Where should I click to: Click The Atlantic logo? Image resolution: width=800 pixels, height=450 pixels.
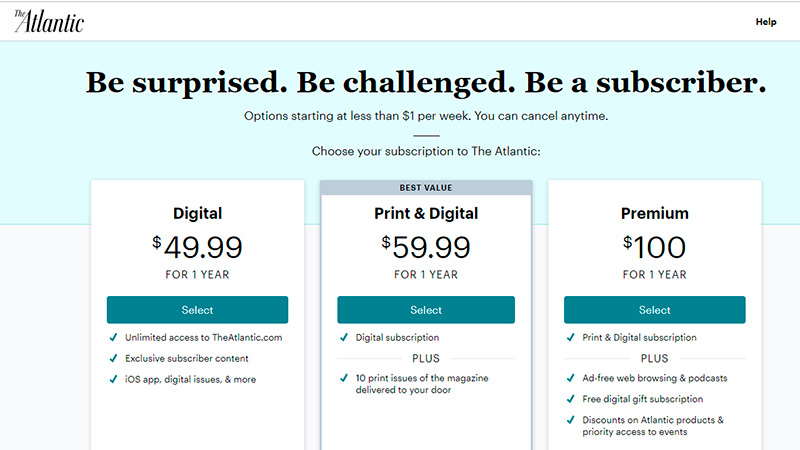point(49,20)
